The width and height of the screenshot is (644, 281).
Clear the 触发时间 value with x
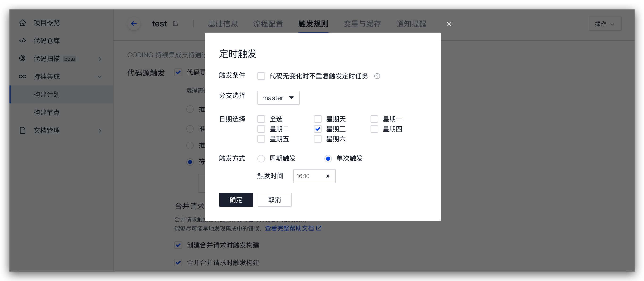pyautogui.click(x=327, y=176)
